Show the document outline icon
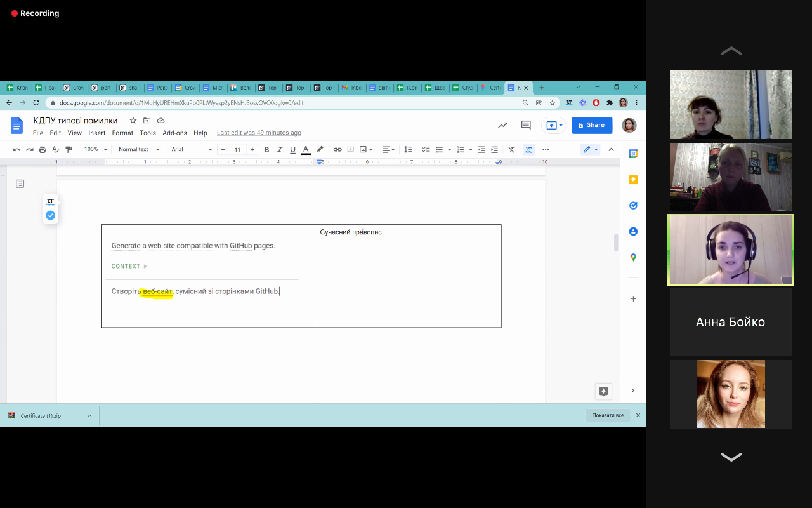 pyautogui.click(x=20, y=184)
